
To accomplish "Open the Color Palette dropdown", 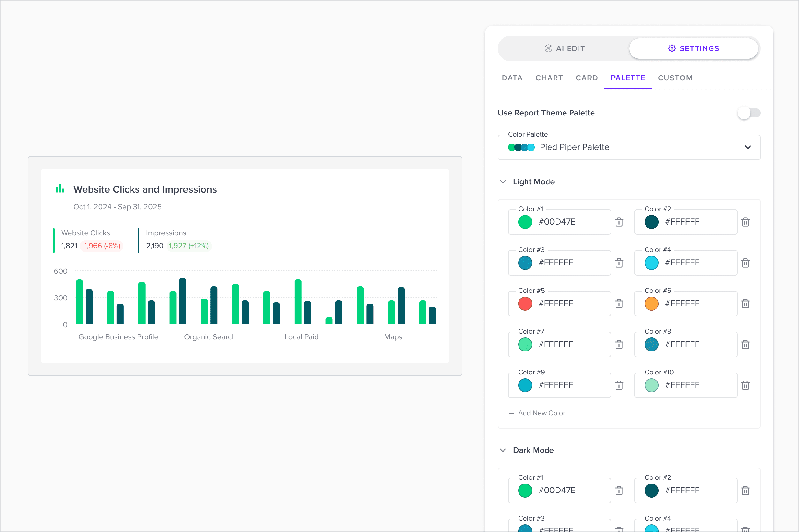I will 629,147.
